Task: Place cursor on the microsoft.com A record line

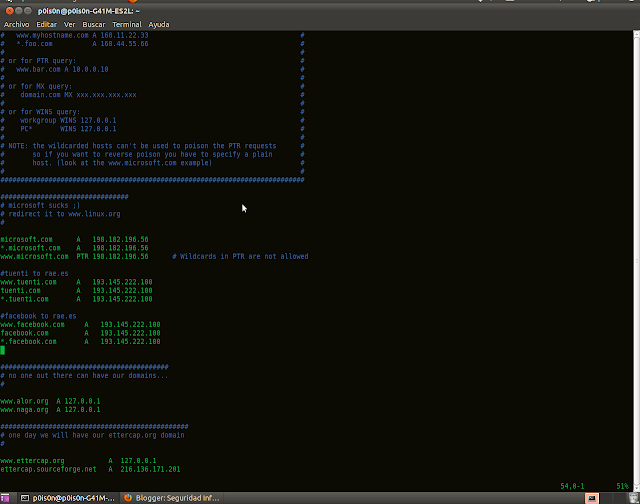Action: click(74, 240)
